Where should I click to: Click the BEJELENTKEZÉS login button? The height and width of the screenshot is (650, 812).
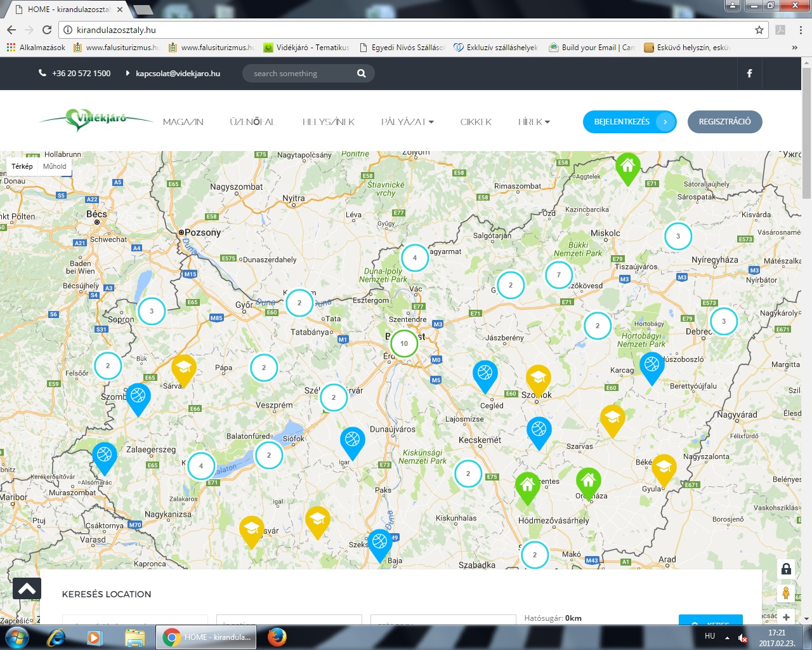click(x=629, y=122)
